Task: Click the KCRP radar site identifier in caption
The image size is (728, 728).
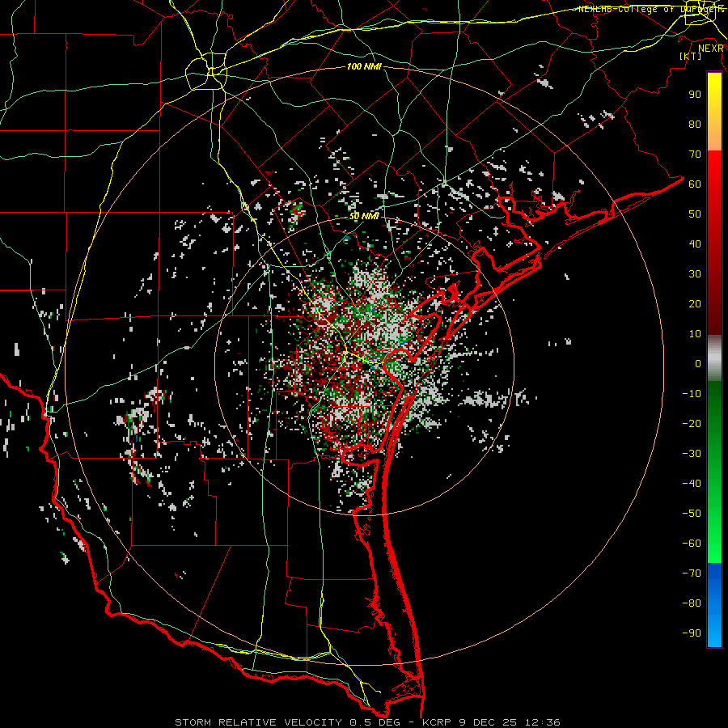Action: pyautogui.click(x=436, y=722)
